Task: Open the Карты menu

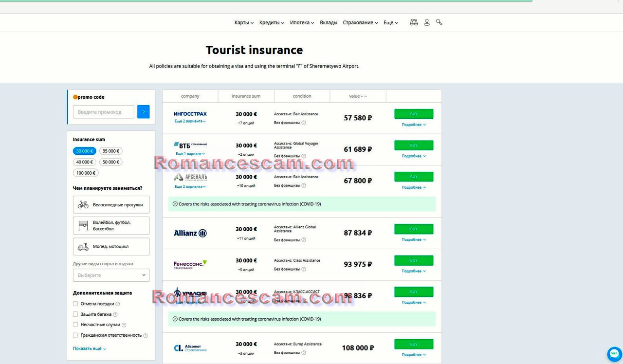Action: (x=244, y=23)
